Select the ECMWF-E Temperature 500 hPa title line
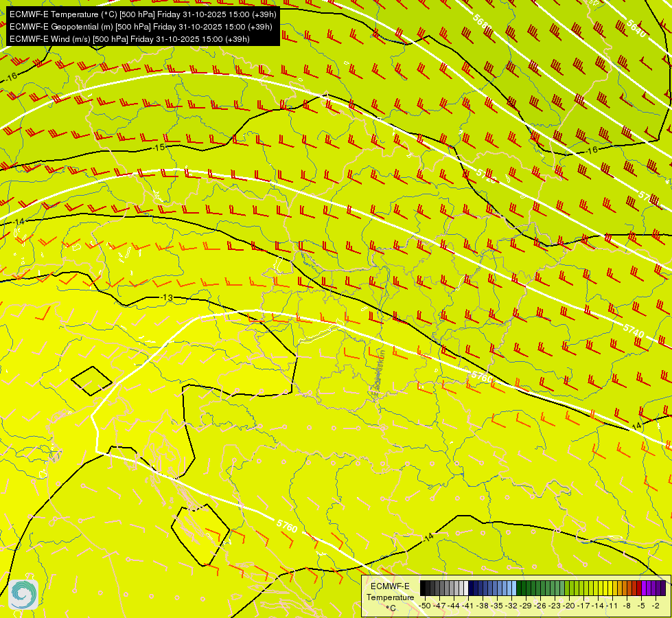The image size is (672, 618). point(143,14)
